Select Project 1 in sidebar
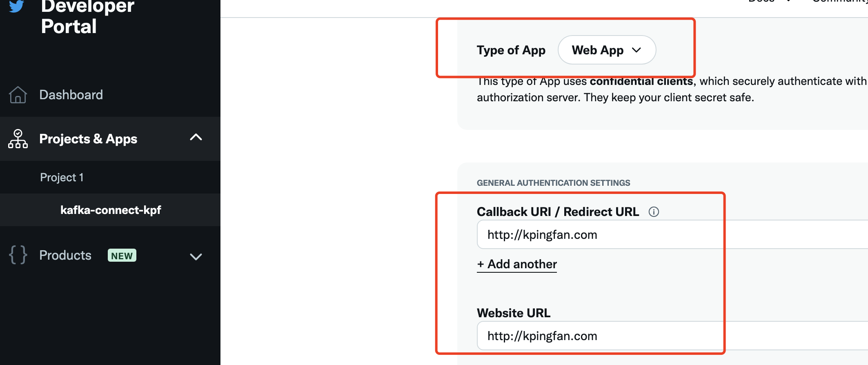The height and width of the screenshot is (365, 868). [62, 177]
